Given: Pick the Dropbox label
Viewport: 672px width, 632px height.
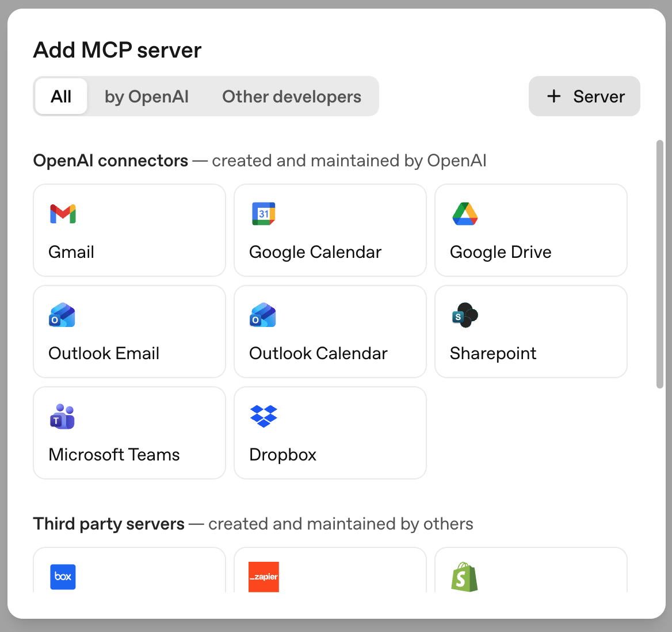Looking at the screenshot, I should [x=282, y=455].
